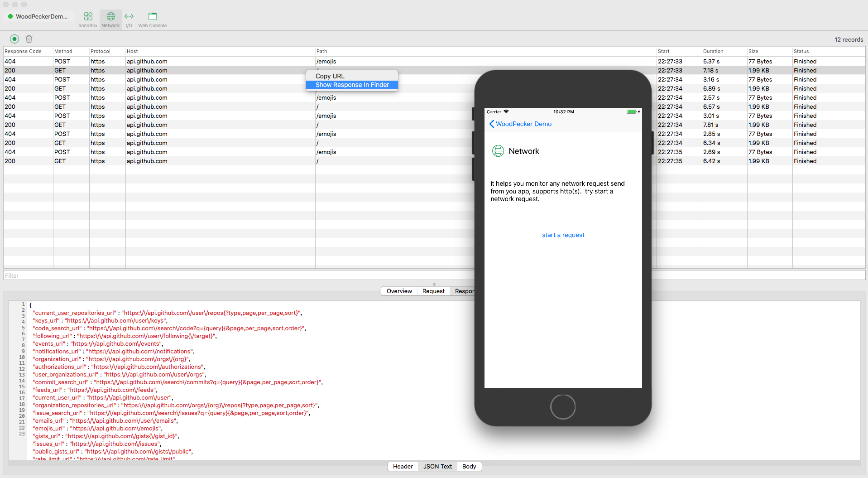Switch to the Network panel
Screen dimensions: 868x478
pyautogui.click(x=110, y=20)
